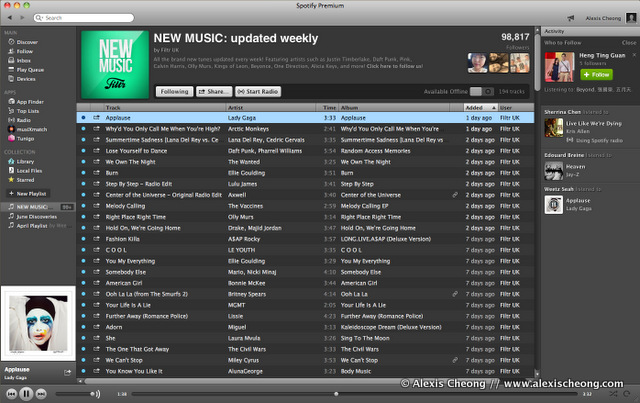The height and width of the screenshot is (403, 640).
Task: Go back with the back arrow
Action: [10, 18]
